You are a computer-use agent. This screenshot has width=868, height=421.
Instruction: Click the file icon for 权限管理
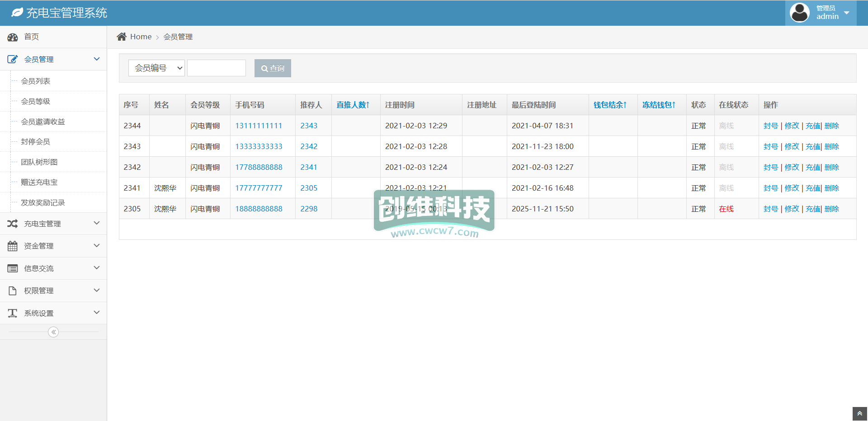click(x=13, y=291)
